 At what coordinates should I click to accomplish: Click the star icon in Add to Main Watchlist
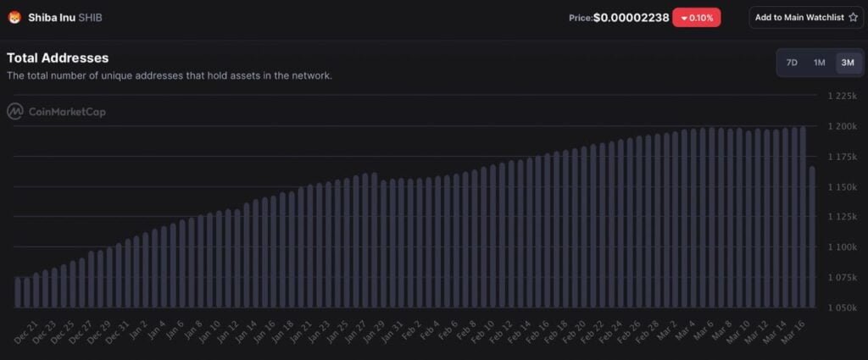pos(853,17)
